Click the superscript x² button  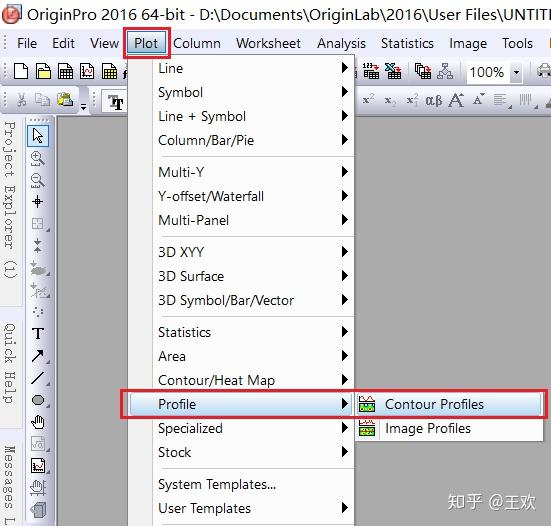[368, 100]
